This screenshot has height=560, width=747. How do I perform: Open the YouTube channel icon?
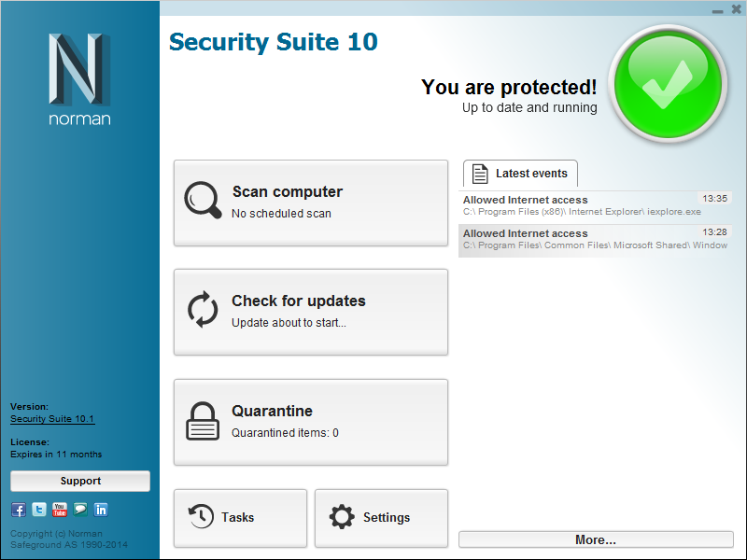coord(60,510)
